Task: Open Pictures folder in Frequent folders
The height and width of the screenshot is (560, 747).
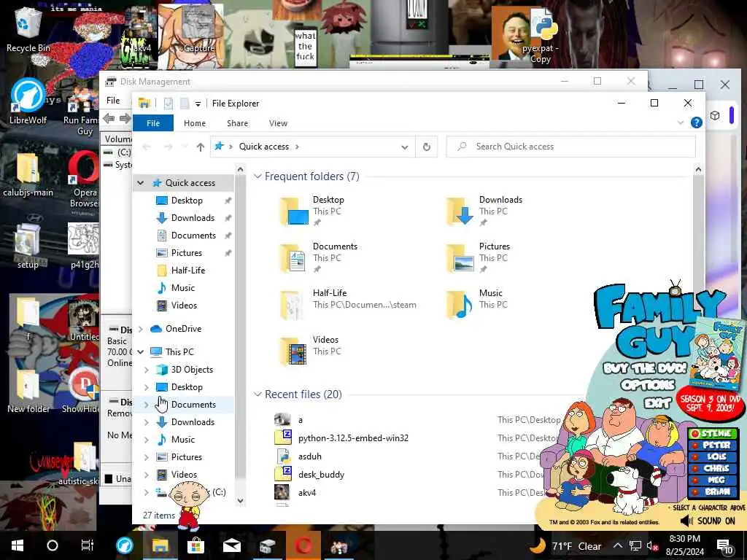Action: [x=479, y=257]
